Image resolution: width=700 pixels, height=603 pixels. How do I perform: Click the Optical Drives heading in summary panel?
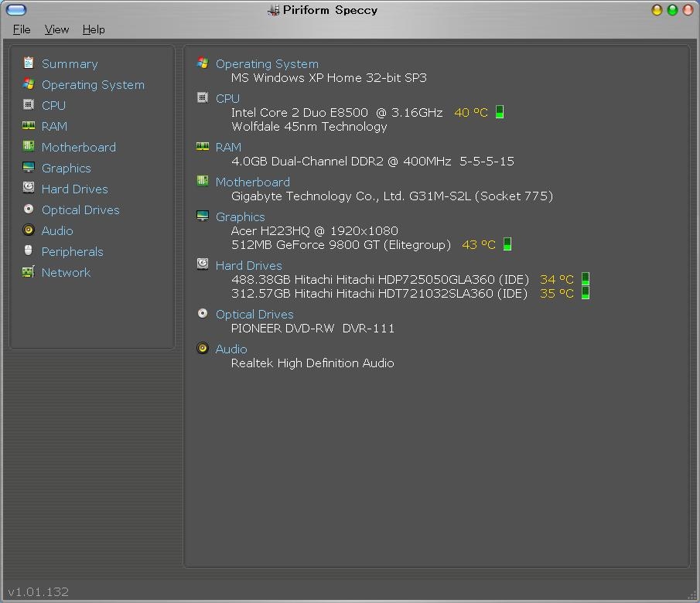click(254, 314)
